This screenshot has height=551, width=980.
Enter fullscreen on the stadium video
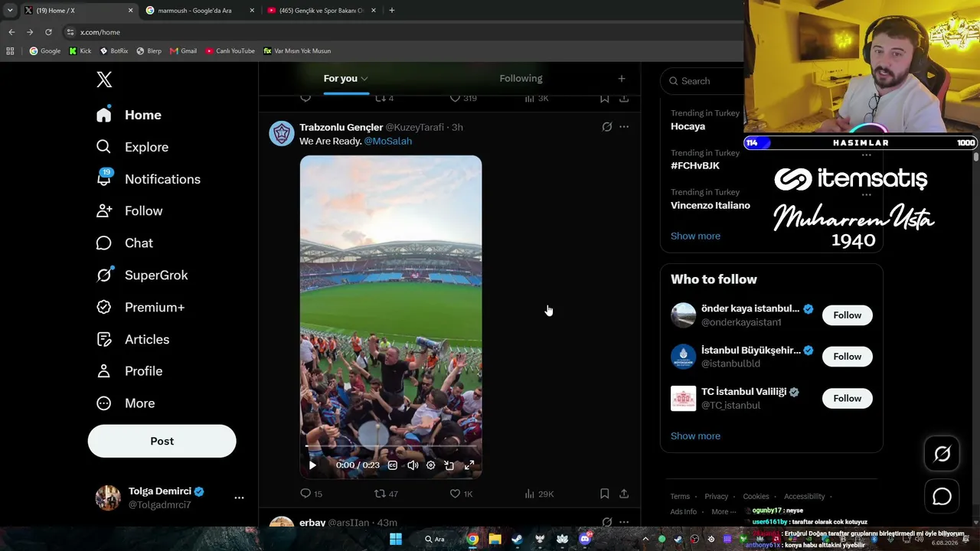coord(469,465)
